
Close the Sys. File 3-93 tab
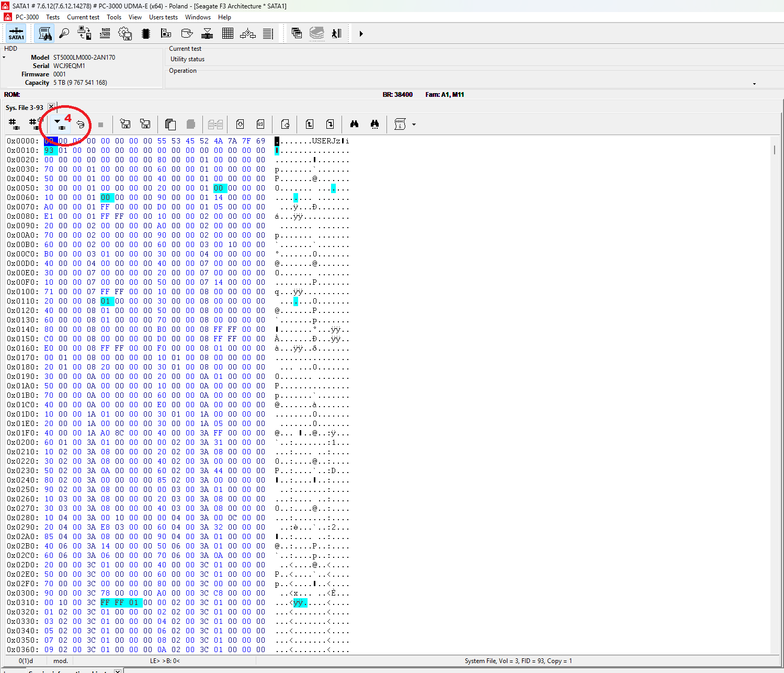(x=51, y=107)
